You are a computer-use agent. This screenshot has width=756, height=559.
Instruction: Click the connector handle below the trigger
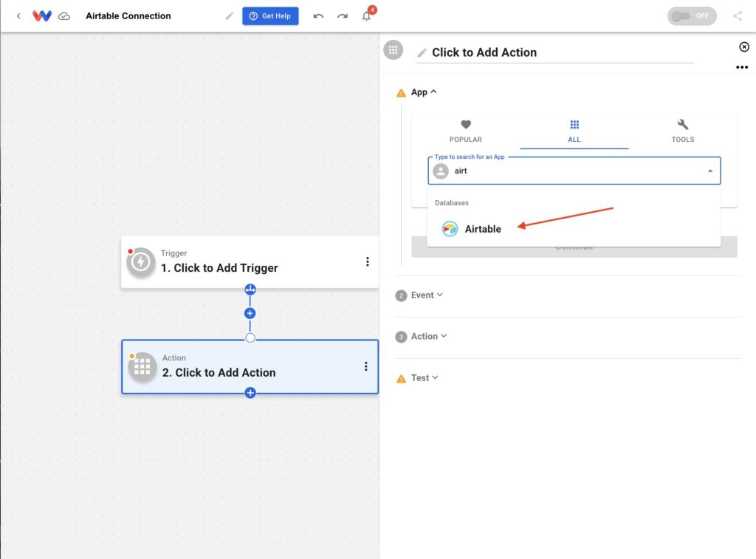click(x=250, y=289)
